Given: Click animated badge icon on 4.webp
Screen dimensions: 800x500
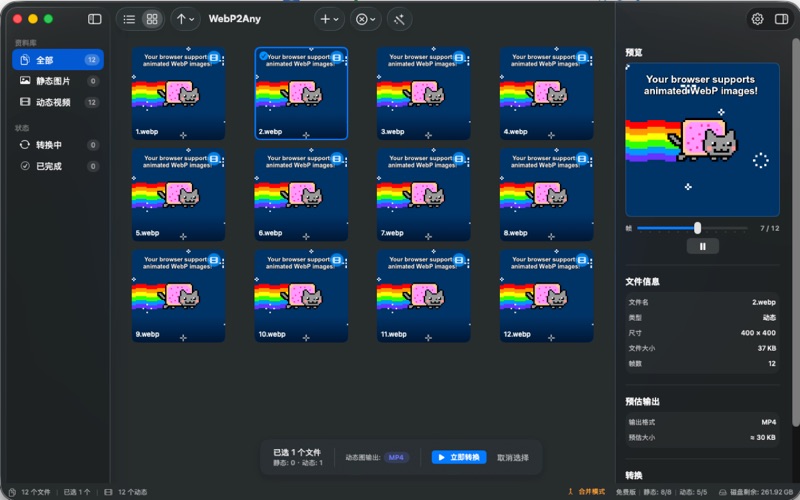Looking at the screenshot, I should pos(582,57).
